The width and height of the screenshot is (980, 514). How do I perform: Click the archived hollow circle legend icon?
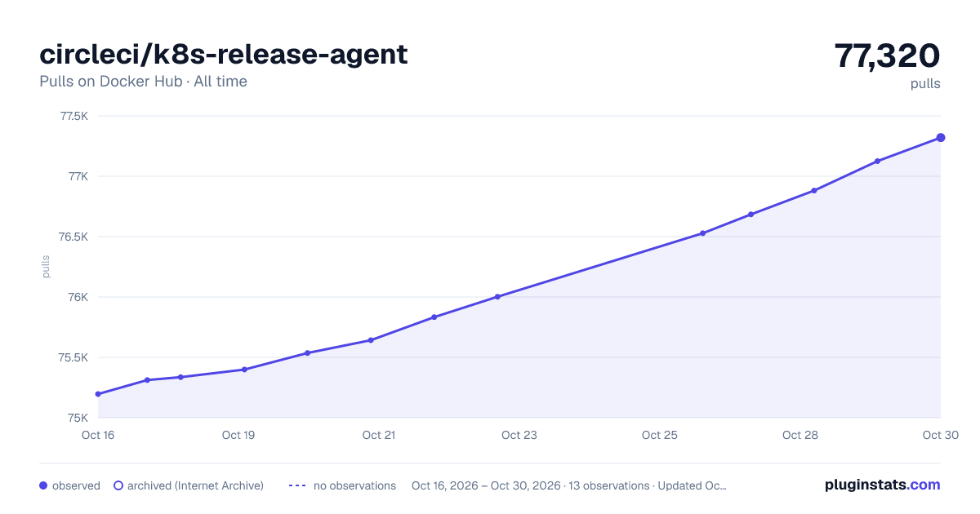(x=118, y=485)
